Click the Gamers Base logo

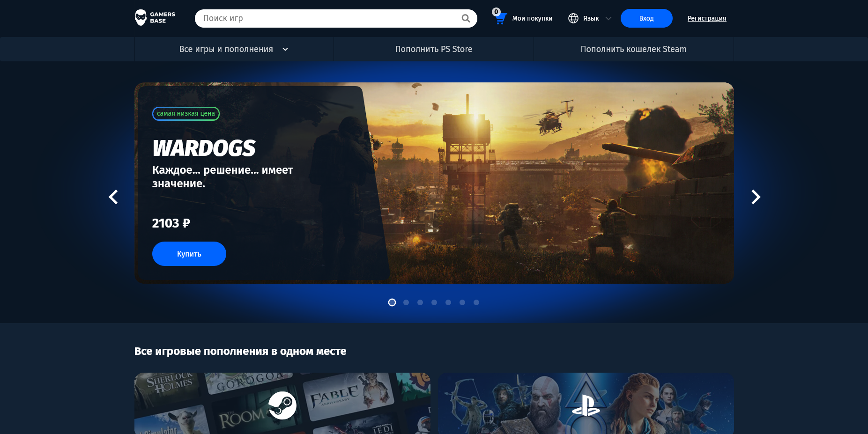[x=155, y=18]
